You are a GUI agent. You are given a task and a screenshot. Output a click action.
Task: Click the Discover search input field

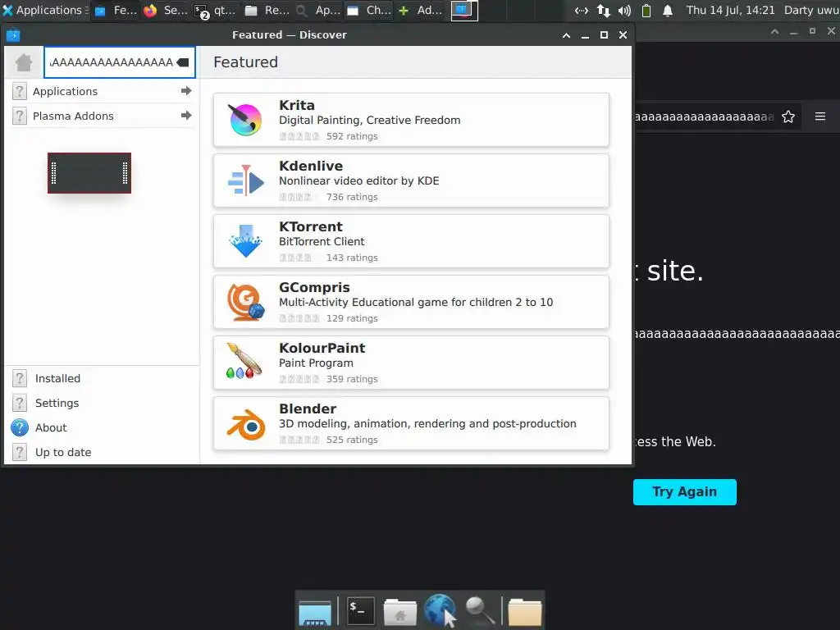[x=120, y=62]
